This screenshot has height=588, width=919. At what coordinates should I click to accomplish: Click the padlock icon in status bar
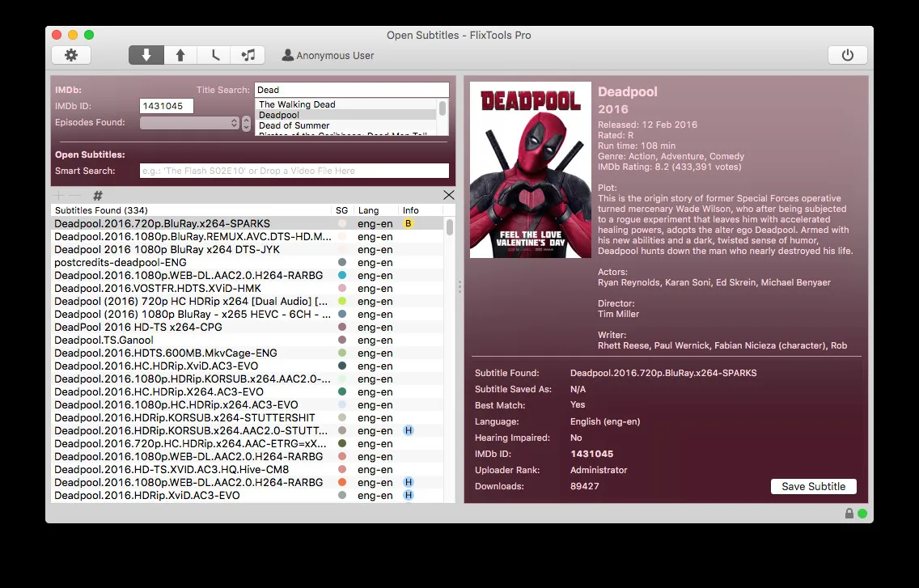click(849, 514)
